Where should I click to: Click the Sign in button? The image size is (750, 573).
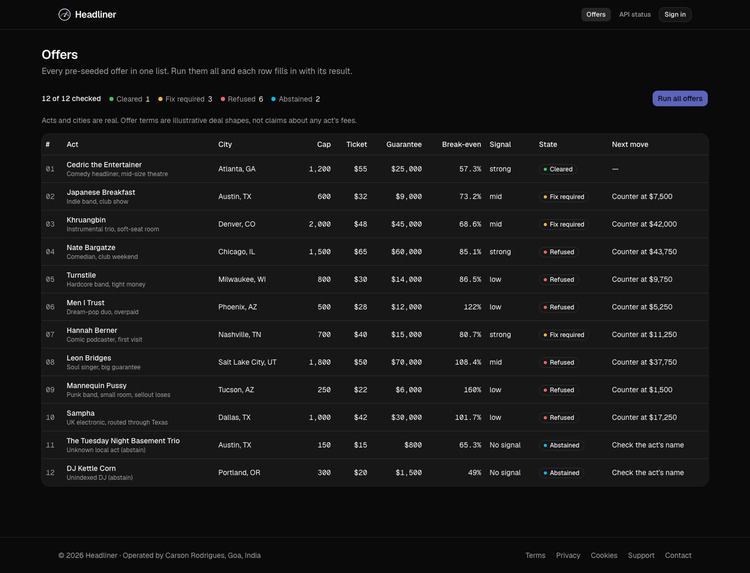[674, 14]
